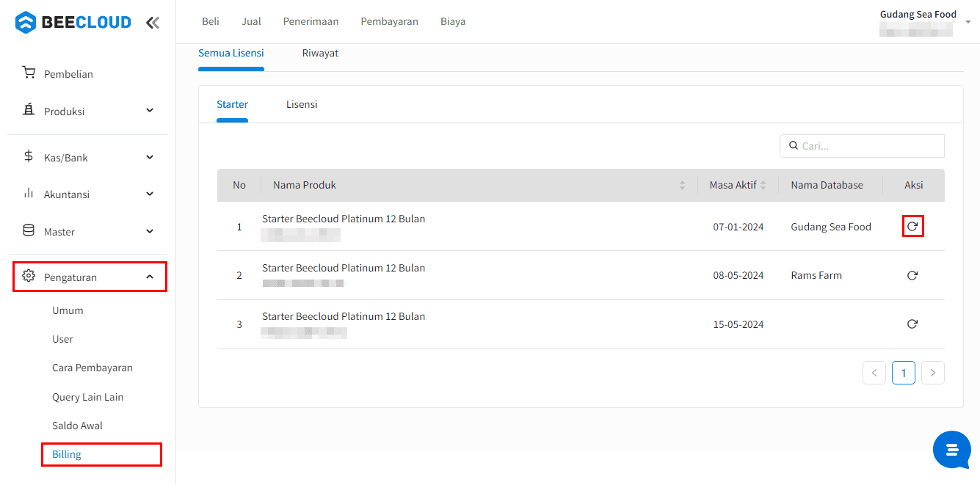The height and width of the screenshot is (485, 980).
Task: Open Gudang Sea Food account dropdown
Action: 925,22
